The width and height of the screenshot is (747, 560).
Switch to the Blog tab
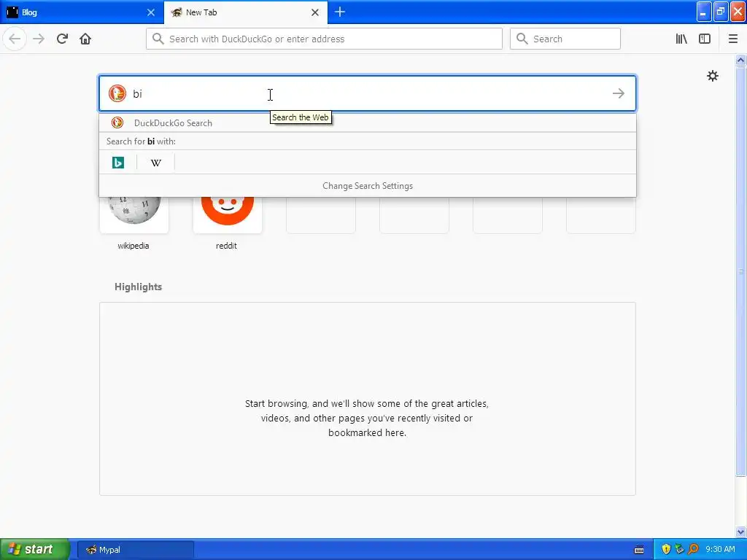coord(82,12)
